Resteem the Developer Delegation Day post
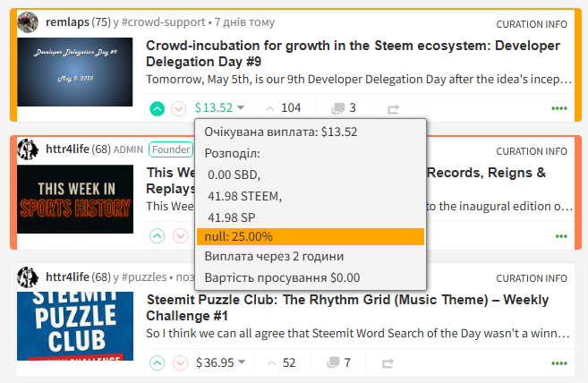This screenshot has height=383, width=588. [x=393, y=109]
